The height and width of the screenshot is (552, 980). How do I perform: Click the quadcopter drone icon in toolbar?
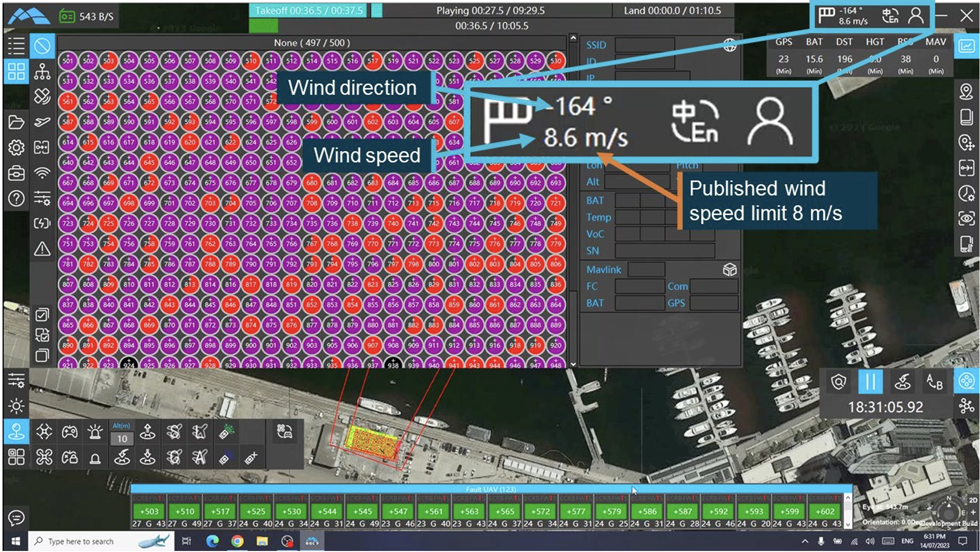[44, 432]
